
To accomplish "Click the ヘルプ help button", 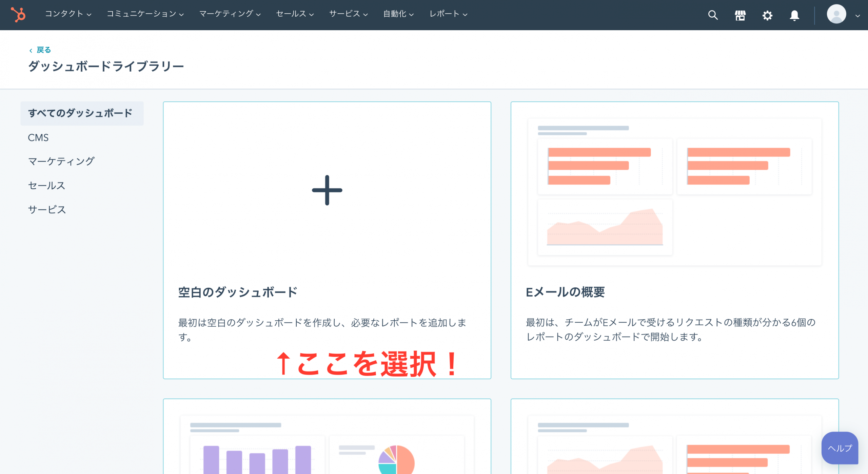I will pos(840,448).
